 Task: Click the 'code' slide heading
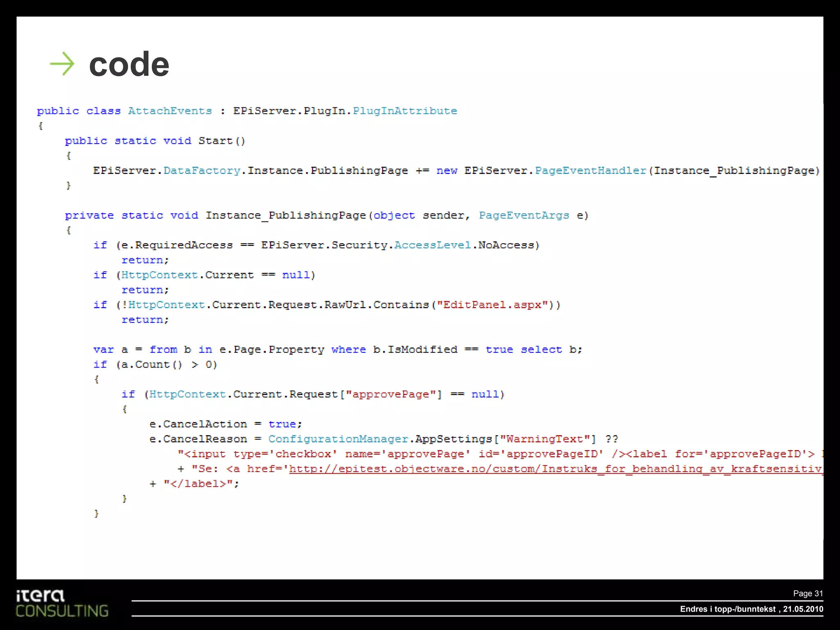coord(129,64)
